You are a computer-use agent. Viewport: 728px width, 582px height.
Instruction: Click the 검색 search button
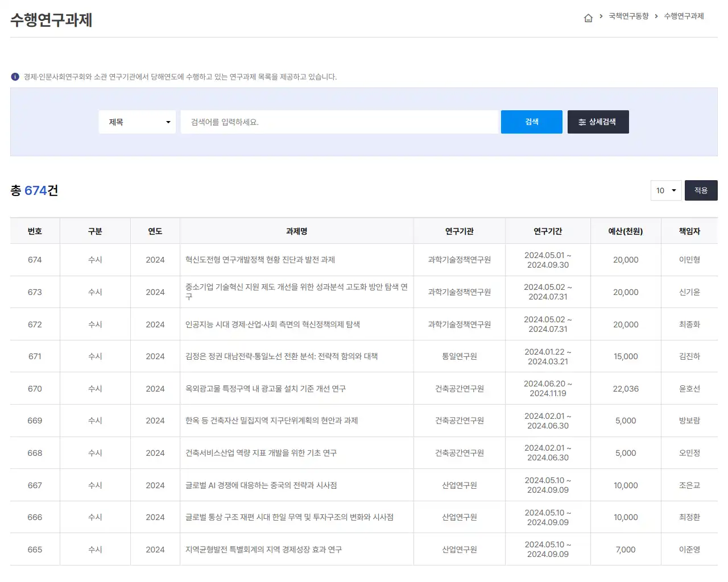531,122
